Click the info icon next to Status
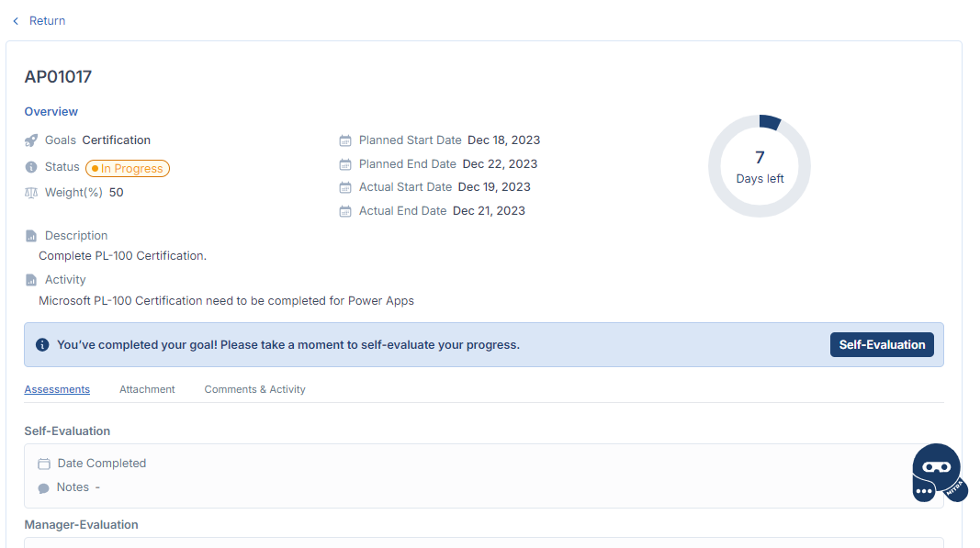This screenshot has height=548, width=980. [31, 167]
